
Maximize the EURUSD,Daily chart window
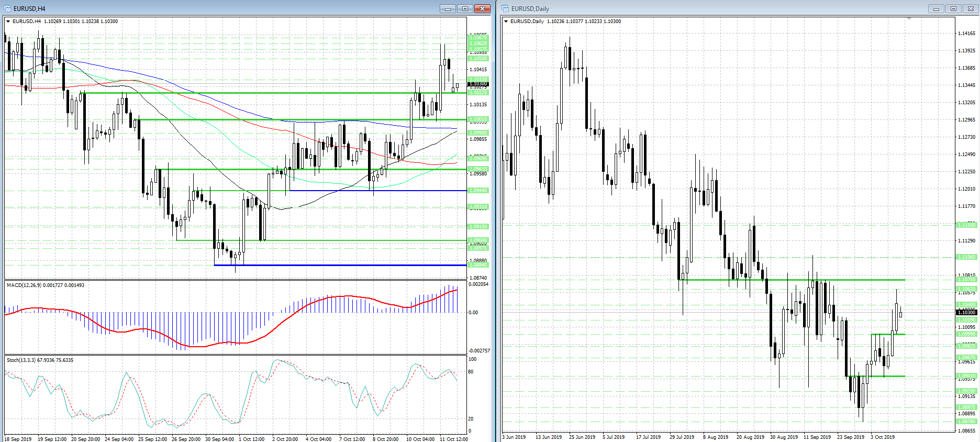(x=953, y=8)
